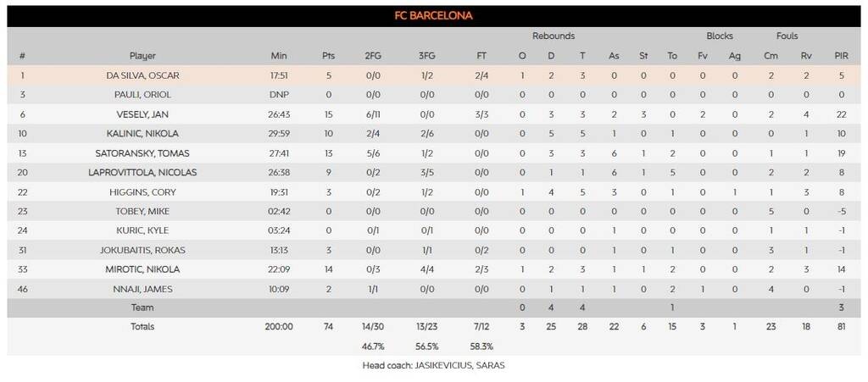Open NNAJI, JAMES player page
This screenshot has height=382, width=868.
[x=142, y=289]
